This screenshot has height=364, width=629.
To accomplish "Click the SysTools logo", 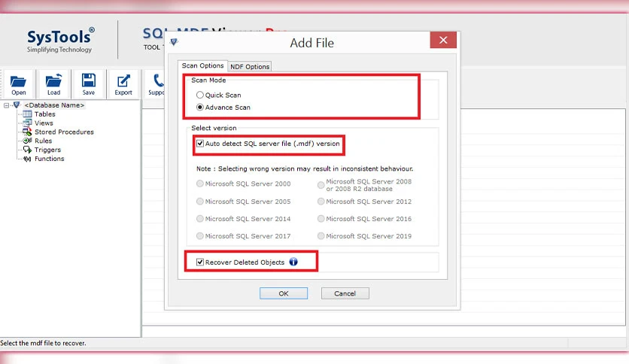I will point(61,40).
